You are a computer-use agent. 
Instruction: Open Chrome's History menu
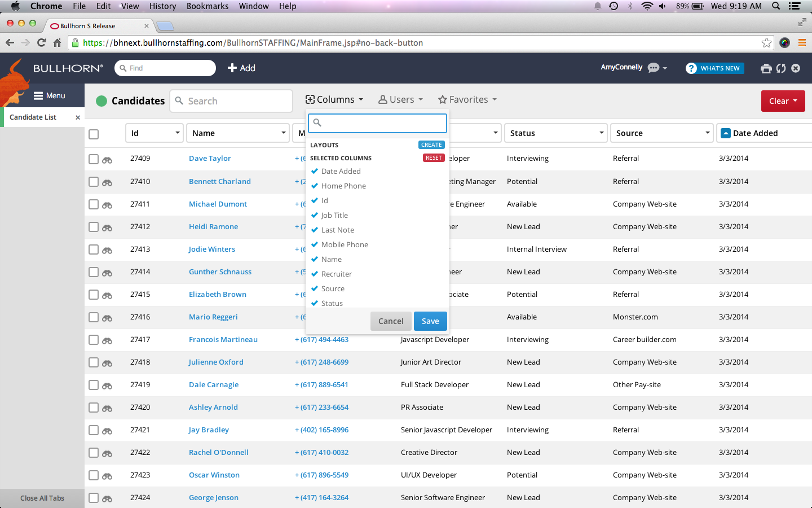tap(162, 6)
